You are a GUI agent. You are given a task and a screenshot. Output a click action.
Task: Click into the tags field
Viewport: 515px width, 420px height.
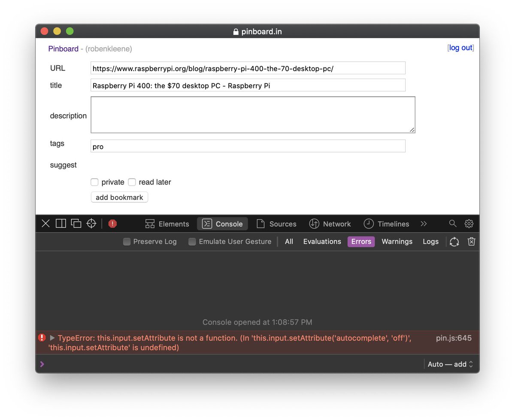248,146
